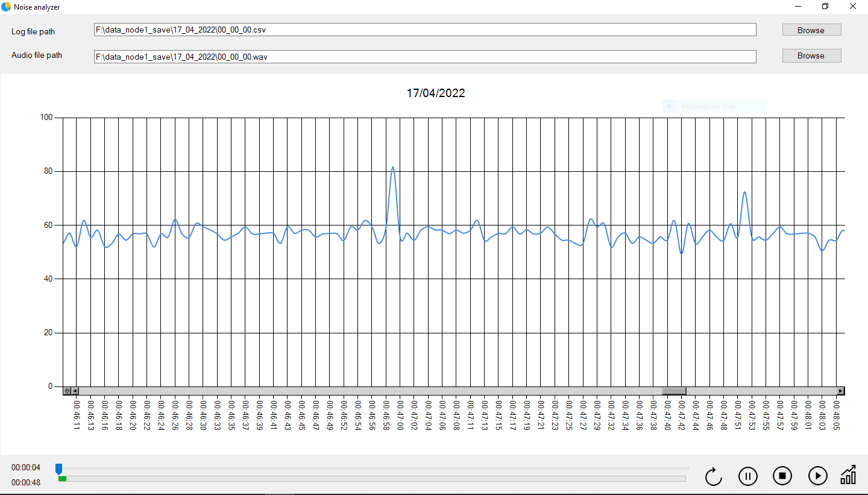Browse for the audio file path
This screenshot has width=868, height=495.
811,55
